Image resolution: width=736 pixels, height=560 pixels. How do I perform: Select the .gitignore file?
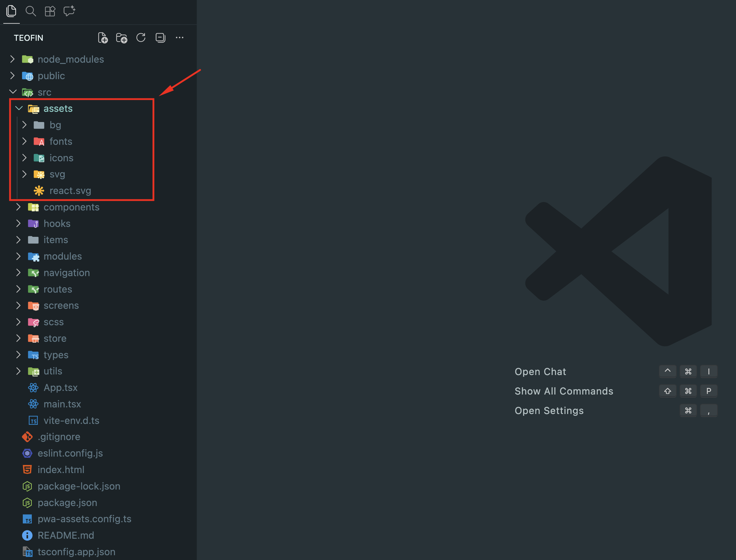pyautogui.click(x=59, y=437)
